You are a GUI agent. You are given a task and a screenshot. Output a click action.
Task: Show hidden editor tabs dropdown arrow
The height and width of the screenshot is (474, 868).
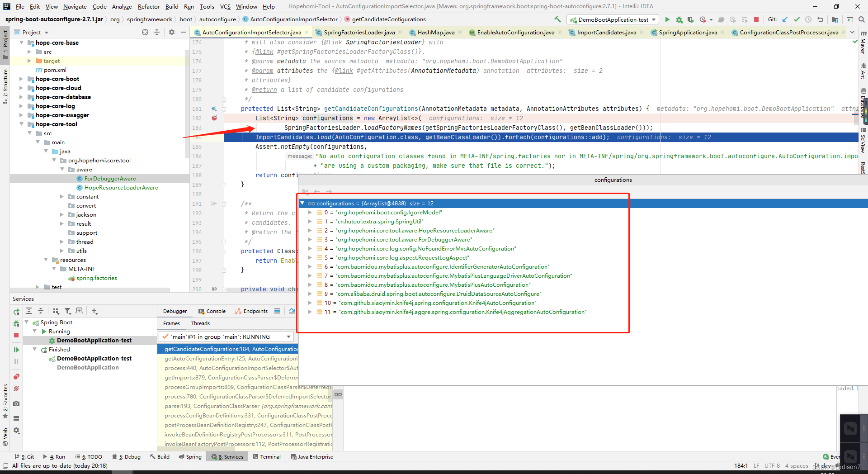click(x=852, y=32)
